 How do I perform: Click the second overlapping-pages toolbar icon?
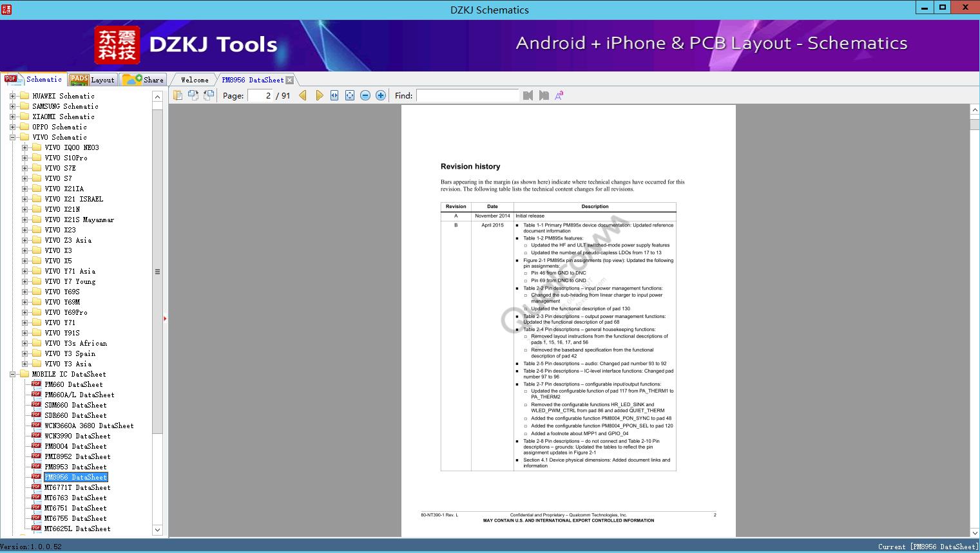[x=193, y=95]
